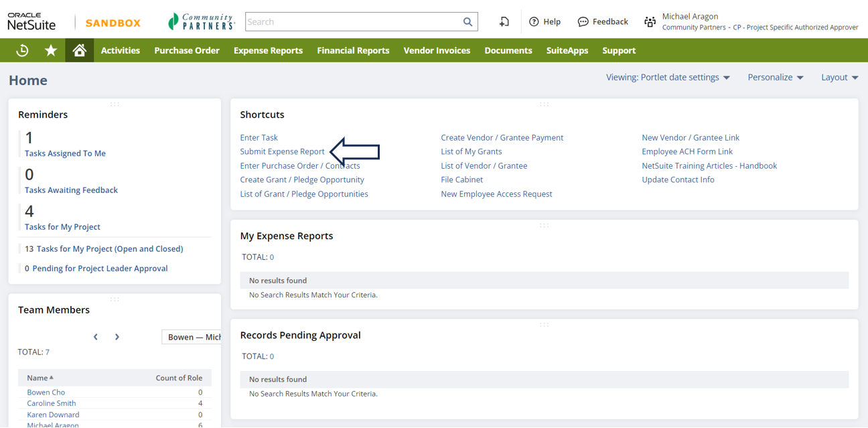
Task: Click the Submit Expense Report shortcut link
Action: 282,151
